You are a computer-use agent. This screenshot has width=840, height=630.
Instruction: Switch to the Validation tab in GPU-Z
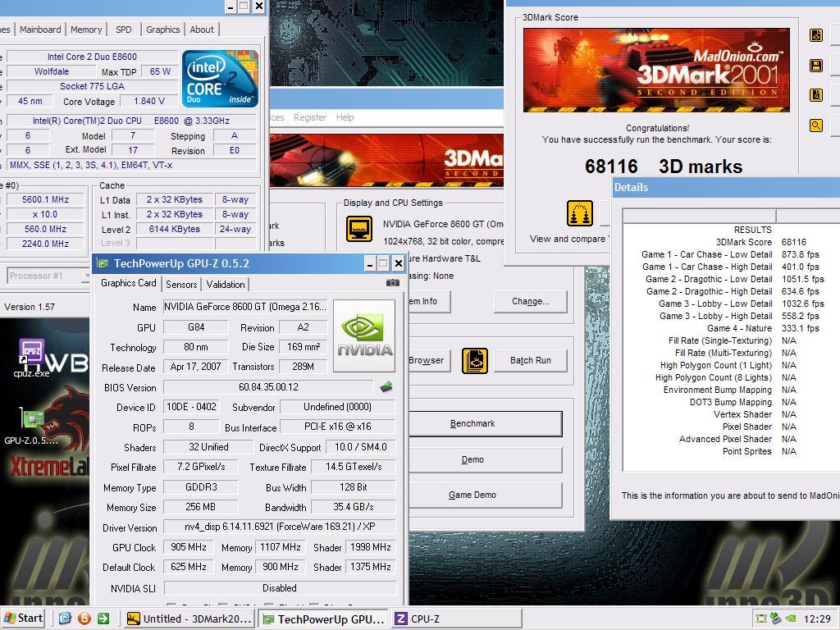coord(226,285)
